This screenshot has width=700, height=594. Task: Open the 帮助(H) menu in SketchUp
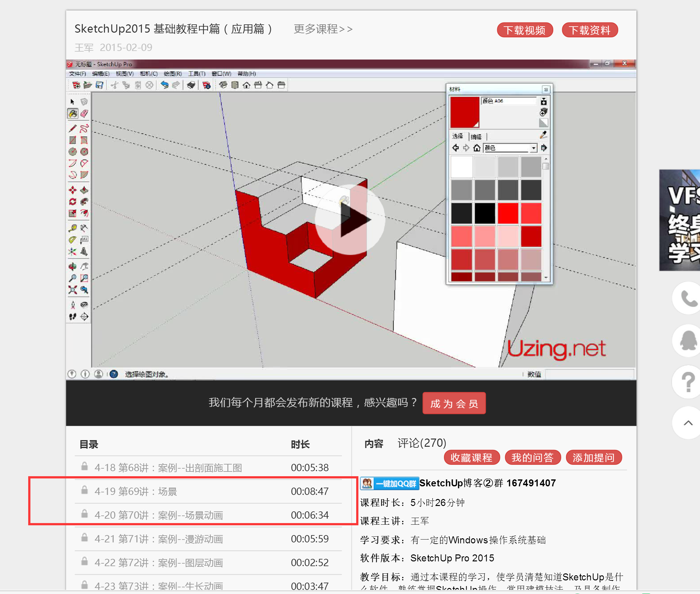tap(247, 74)
